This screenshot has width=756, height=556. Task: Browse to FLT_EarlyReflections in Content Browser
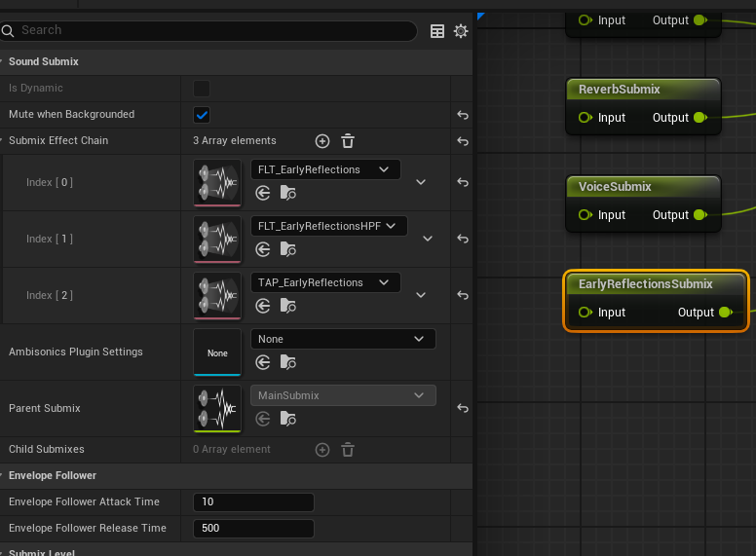point(287,193)
